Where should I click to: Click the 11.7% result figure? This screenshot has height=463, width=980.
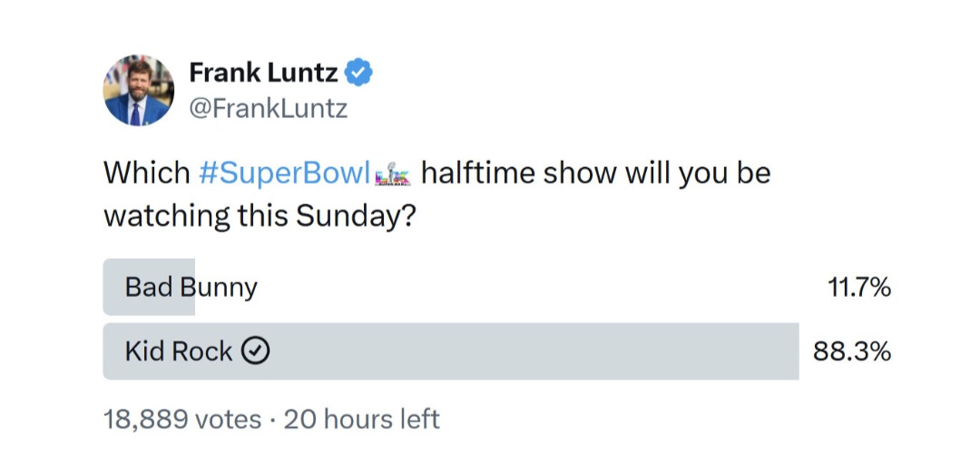point(858,288)
